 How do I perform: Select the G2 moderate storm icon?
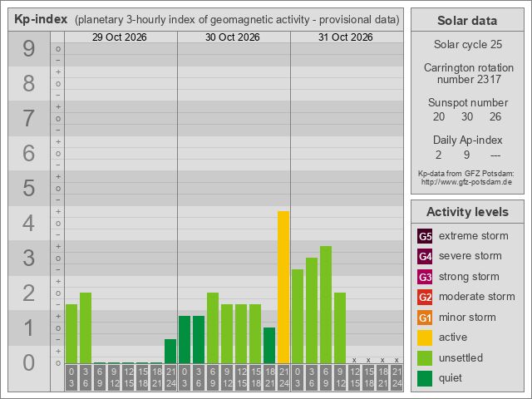tap(425, 298)
